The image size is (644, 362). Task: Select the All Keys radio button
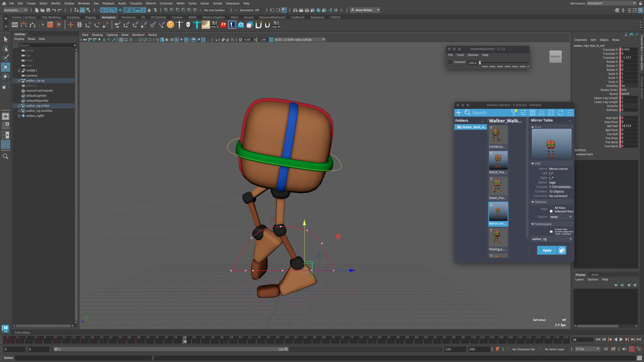tap(551, 208)
